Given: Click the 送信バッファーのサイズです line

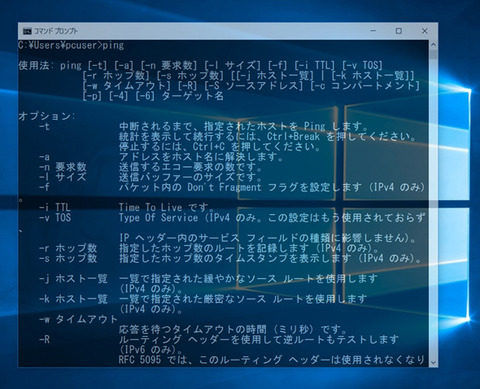Looking at the screenshot, I should click(x=191, y=177).
